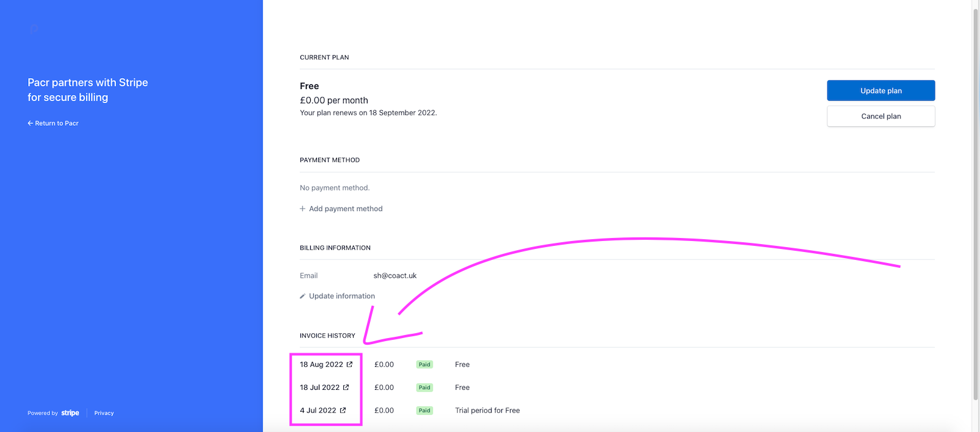980x432 pixels.
Task: Open external link icon beside 18 Aug 2022
Action: tap(349, 364)
